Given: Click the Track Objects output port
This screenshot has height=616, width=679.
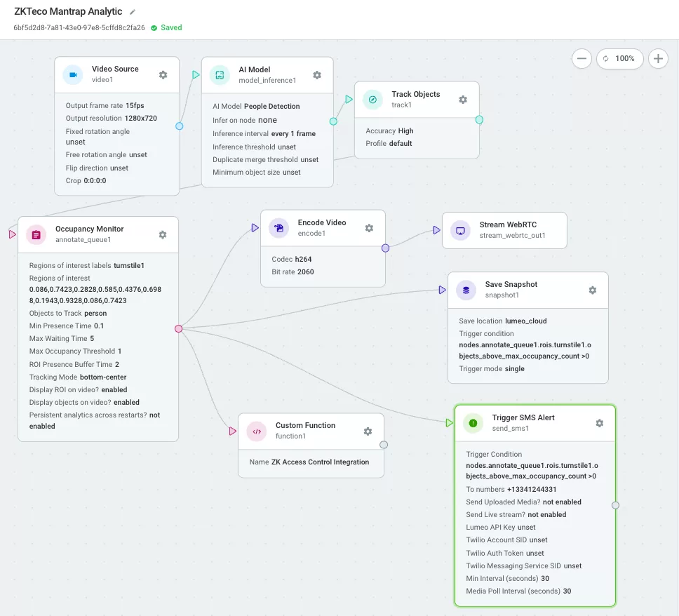Looking at the screenshot, I should click(x=479, y=120).
